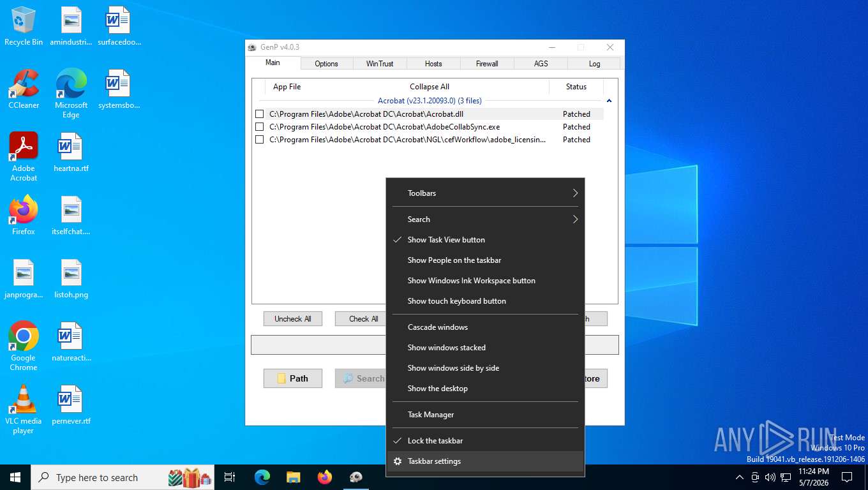Switch to the WinTrust tab
This screenshot has height=490, width=868.
pyautogui.click(x=380, y=64)
